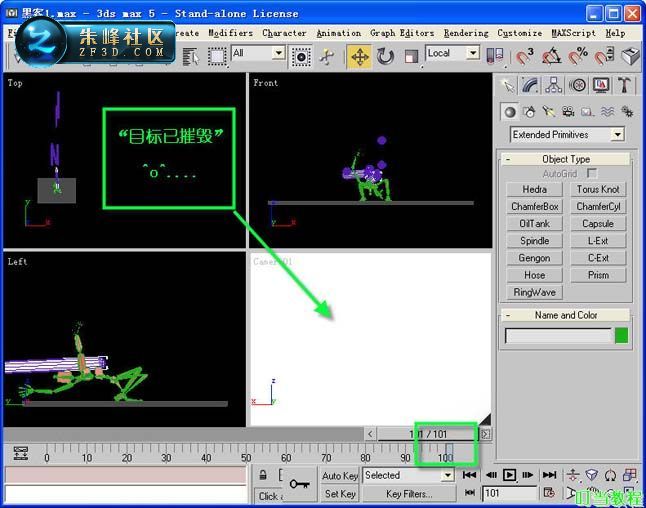Open the Hierarchy panel tab

coord(553,86)
